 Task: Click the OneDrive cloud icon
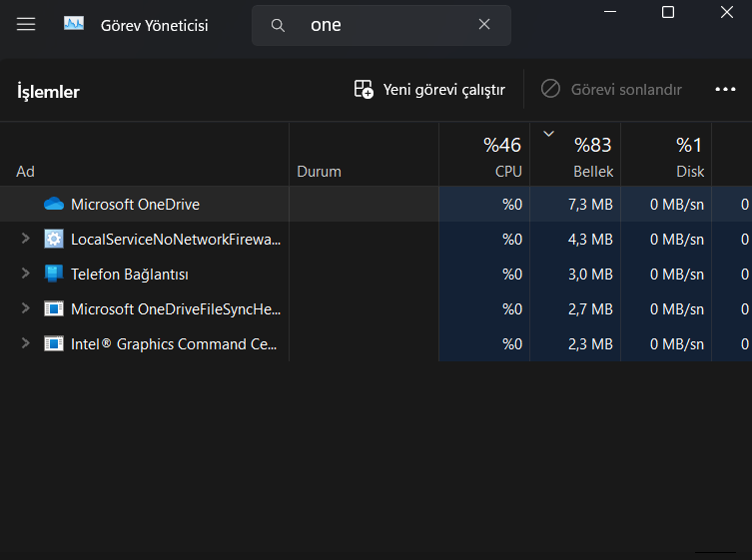click(x=54, y=204)
